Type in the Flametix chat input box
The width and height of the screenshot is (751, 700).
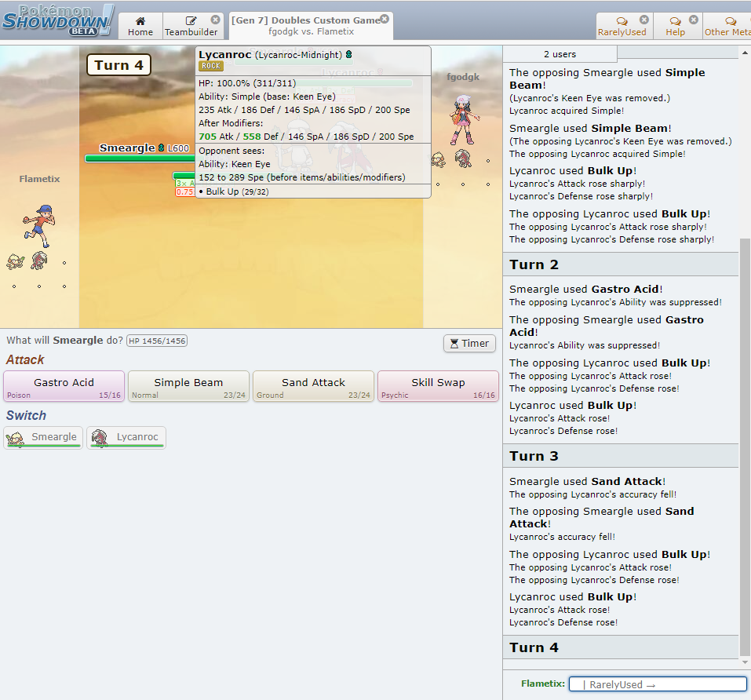coord(658,684)
